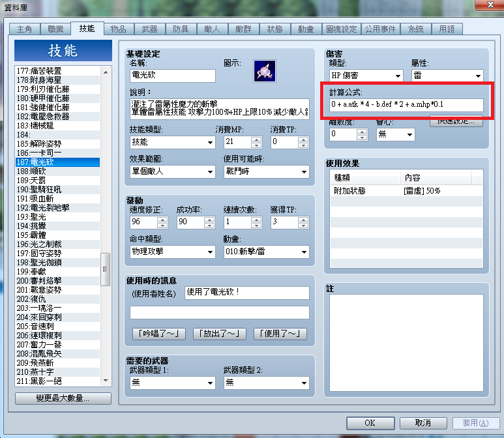This screenshot has width=504, height=438.
Task: Go to the 敵群 tab
Action: point(243,29)
